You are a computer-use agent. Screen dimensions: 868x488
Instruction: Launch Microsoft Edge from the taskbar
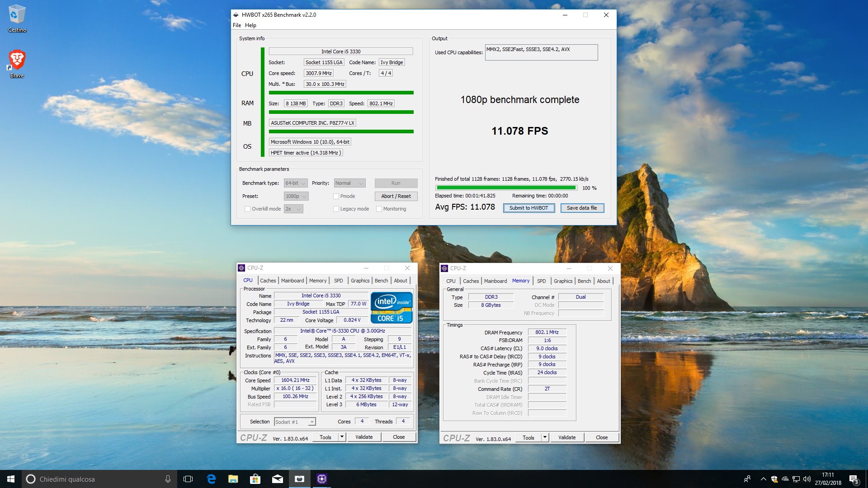[211, 479]
